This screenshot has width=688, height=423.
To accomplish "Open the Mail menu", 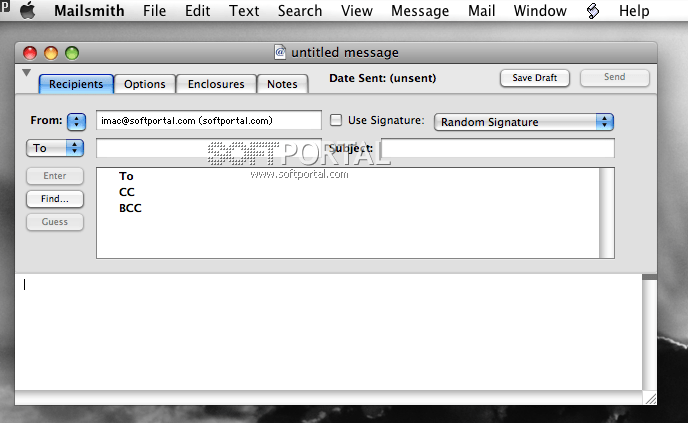I will click(x=481, y=11).
